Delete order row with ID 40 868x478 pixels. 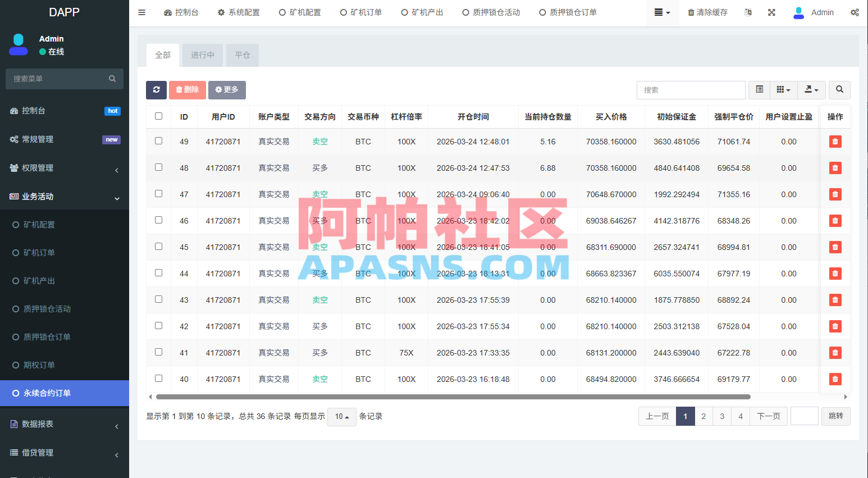(835, 379)
